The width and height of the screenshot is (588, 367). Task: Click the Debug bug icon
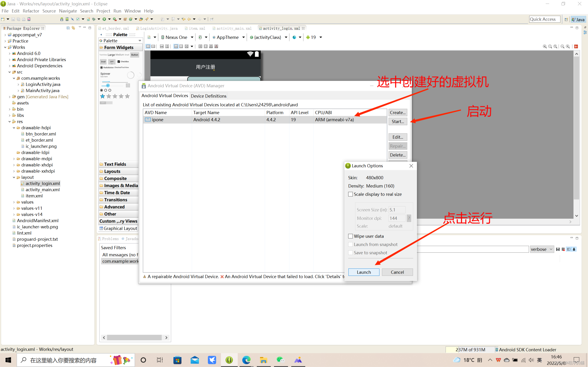click(93, 19)
